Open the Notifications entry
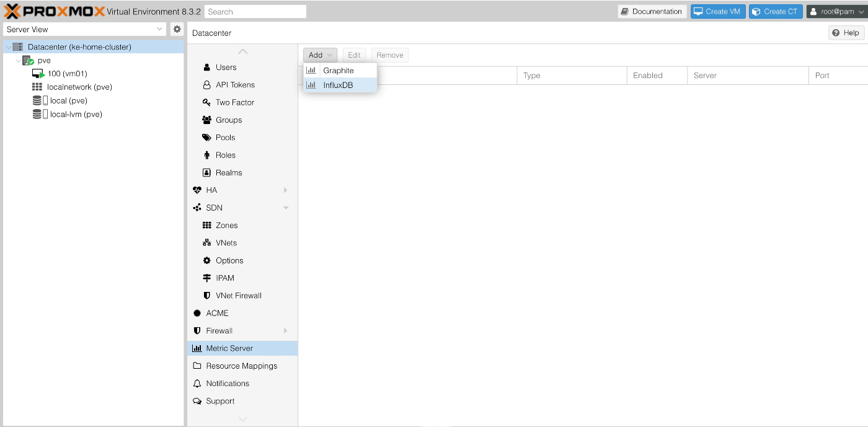868x427 pixels. point(242,384)
